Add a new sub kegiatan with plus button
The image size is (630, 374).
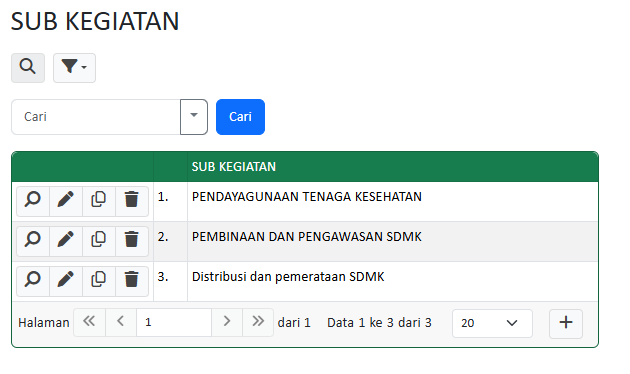566,323
